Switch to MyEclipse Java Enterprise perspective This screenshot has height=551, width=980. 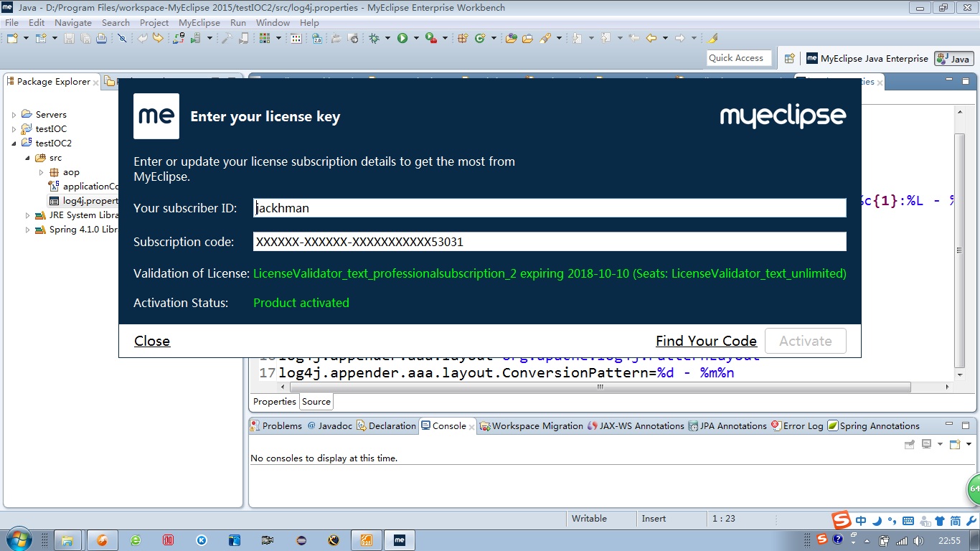[x=867, y=59]
